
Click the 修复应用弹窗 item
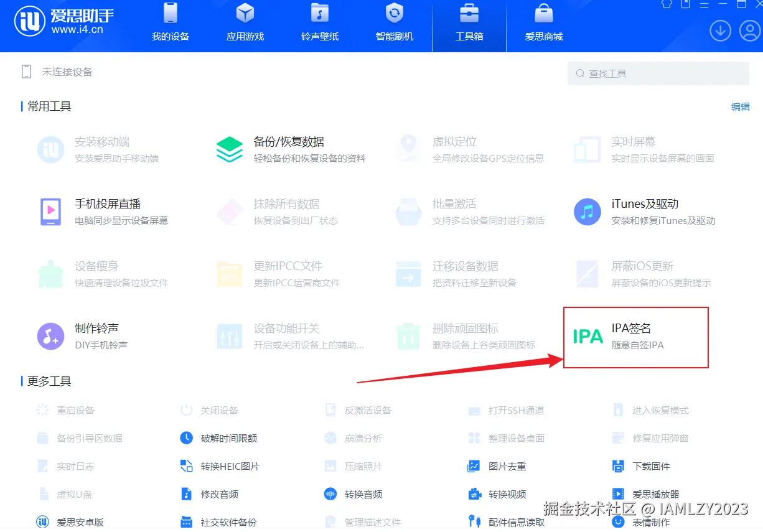tap(650, 438)
